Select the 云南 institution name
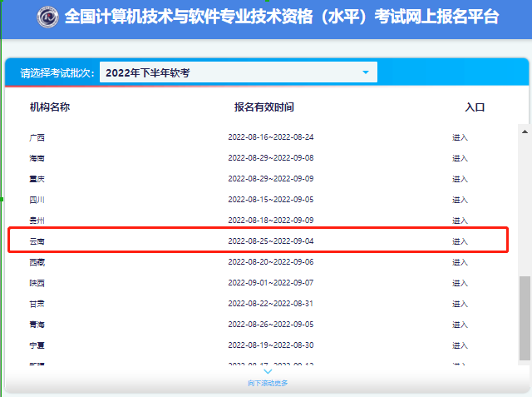The image size is (532, 397). point(37,241)
